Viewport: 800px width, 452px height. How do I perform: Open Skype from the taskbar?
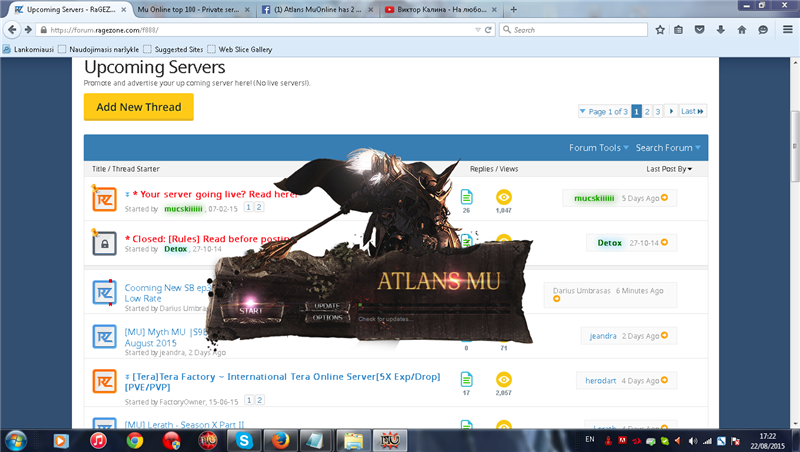coord(244,440)
